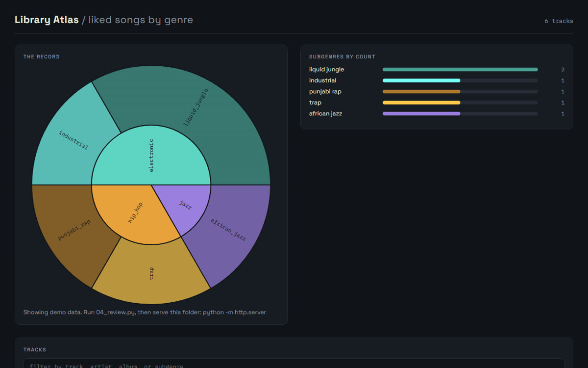Click the african jazz label in subgenre list

point(325,113)
